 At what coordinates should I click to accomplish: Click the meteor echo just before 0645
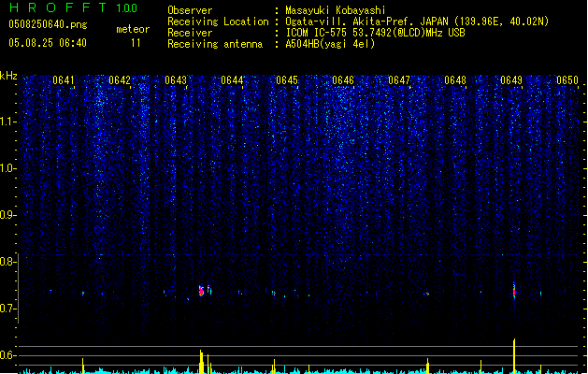(274, 293)
